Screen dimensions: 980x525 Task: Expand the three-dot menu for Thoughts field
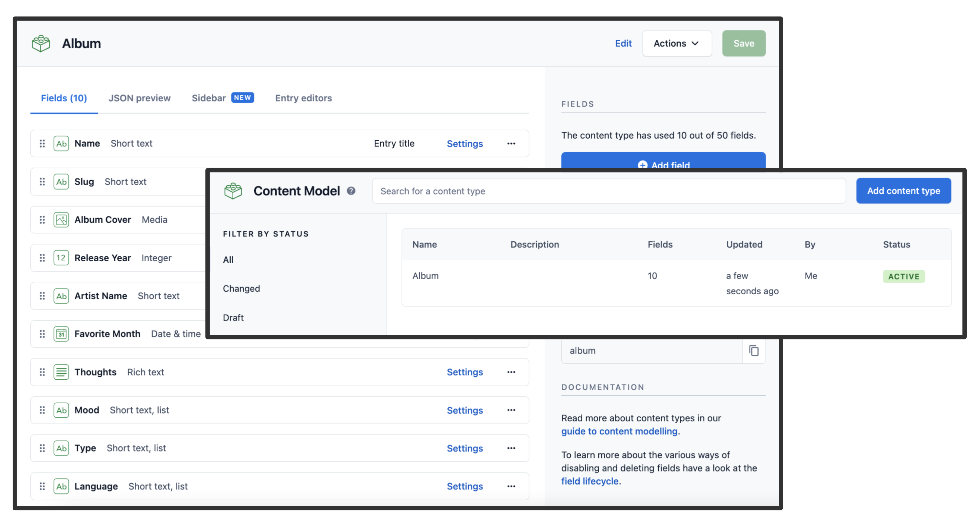tap(511, 372)
